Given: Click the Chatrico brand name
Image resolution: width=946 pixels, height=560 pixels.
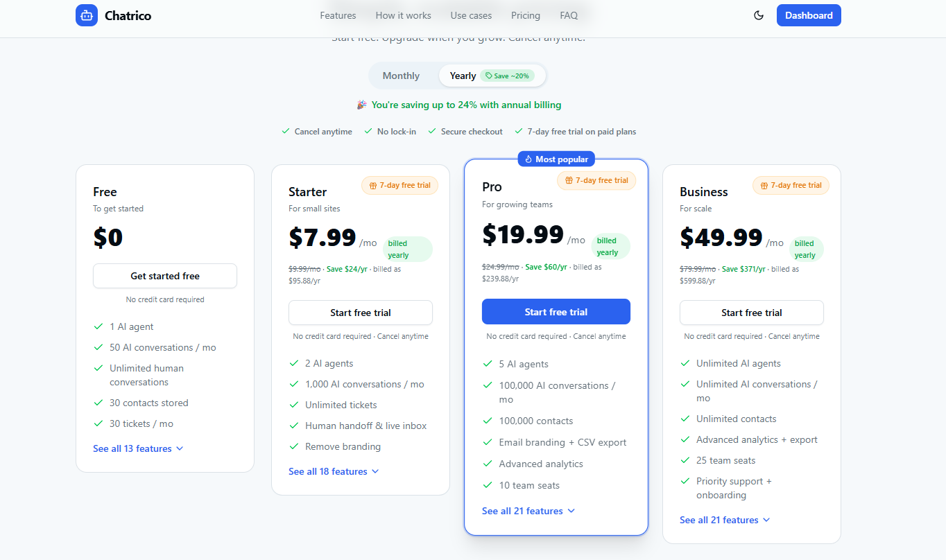Looking at the screenshot, I should tap(128, 15).
